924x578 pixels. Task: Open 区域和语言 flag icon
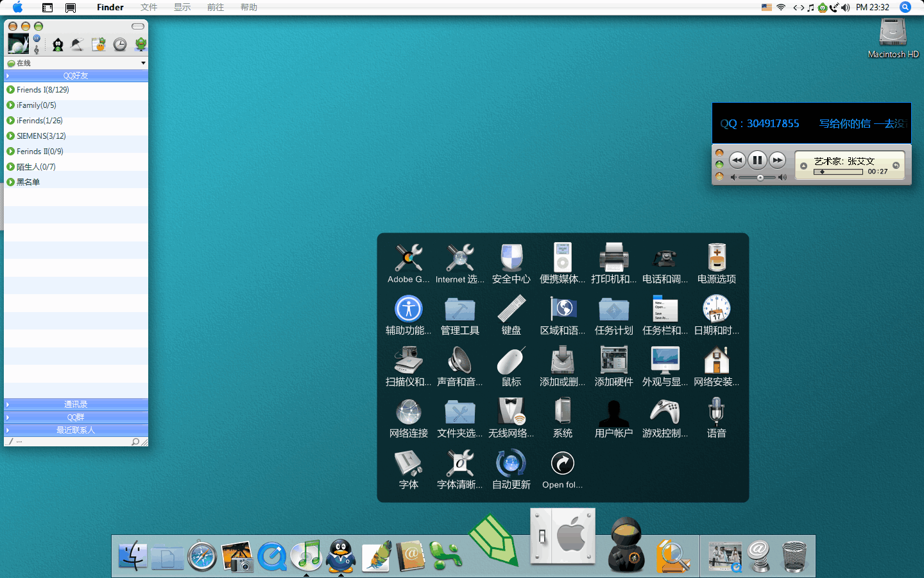563,309
